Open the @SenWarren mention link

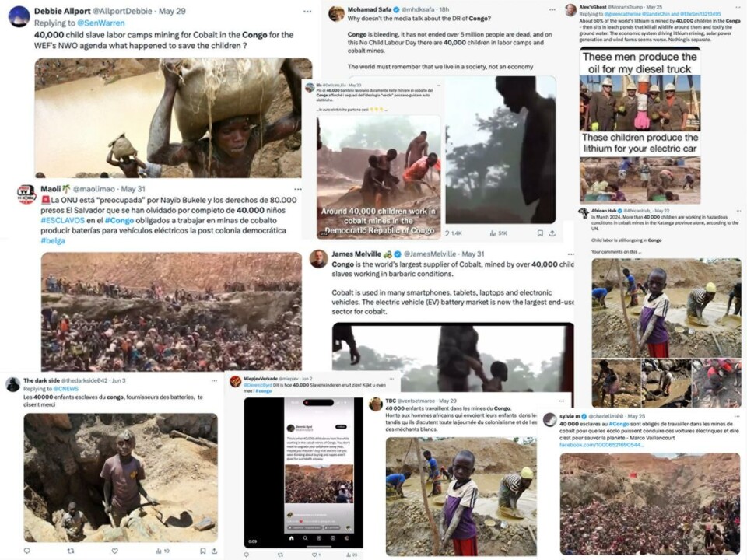[100, 23]
